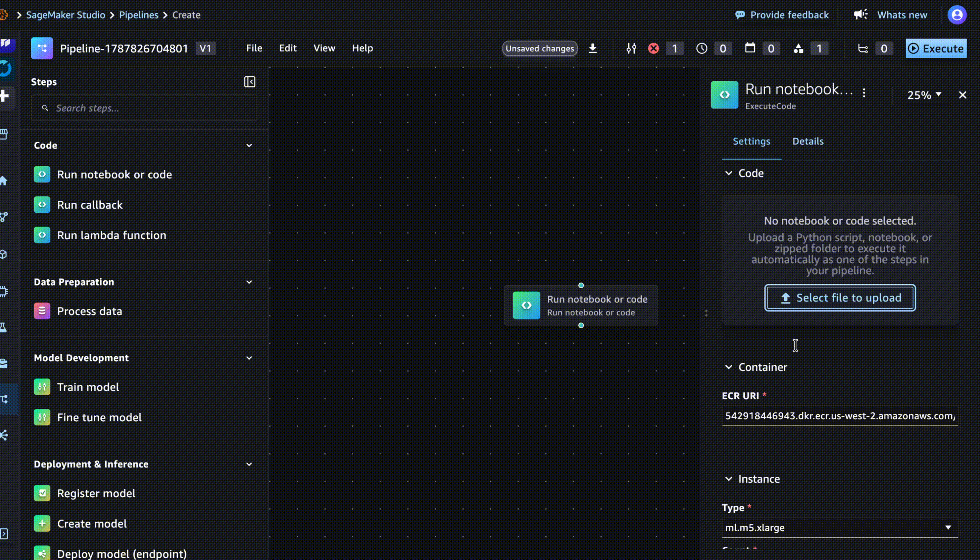Open execution history clock icon

[702, 48]
